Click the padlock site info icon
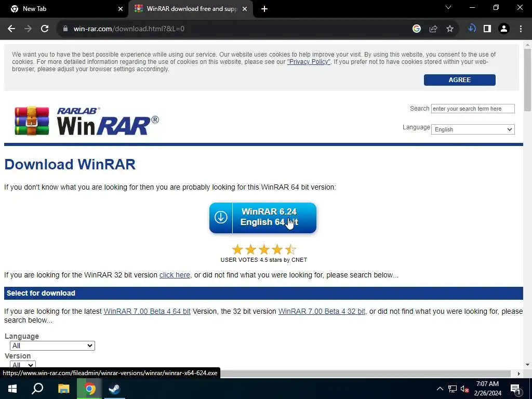532x399 pixels. click(65, 29)
